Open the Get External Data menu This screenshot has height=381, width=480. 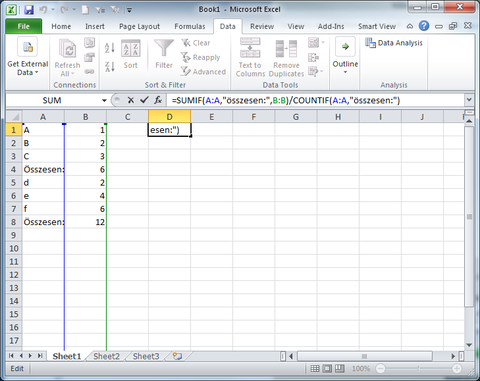(28, 57)
